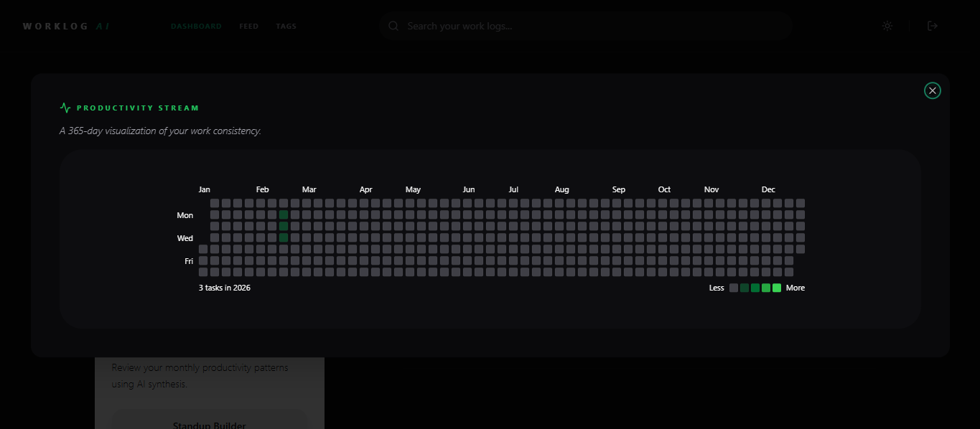This screenshot has width=980, height=429.
Task: Click inside the 'Search your work logs' field
Action: coord(503,26)
